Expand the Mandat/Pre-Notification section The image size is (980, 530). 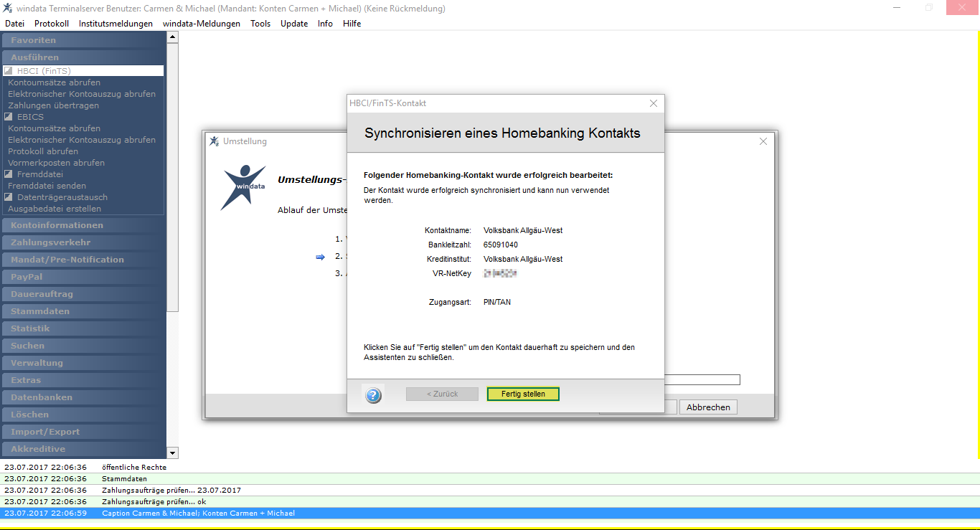83,260
